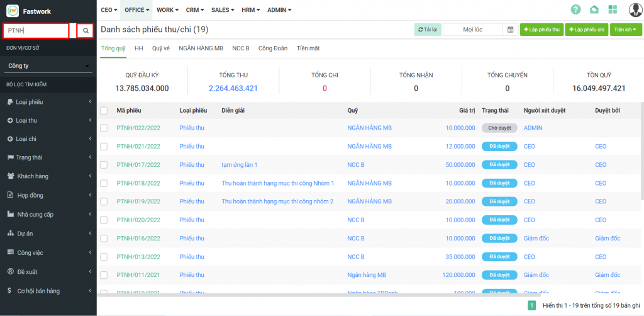Expand the Tiện ích dropdown button
The height and width of the screenshot is (316, 644).
(x=626, y=30)
